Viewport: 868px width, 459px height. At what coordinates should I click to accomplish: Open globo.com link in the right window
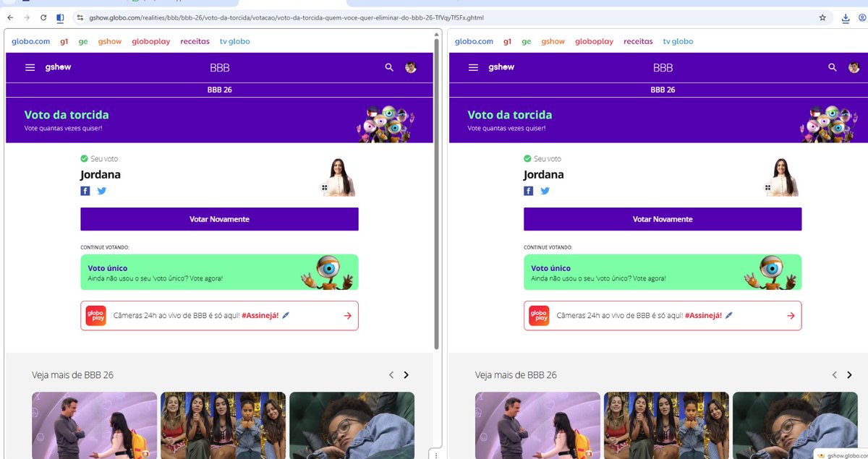[x=474, y=42]
